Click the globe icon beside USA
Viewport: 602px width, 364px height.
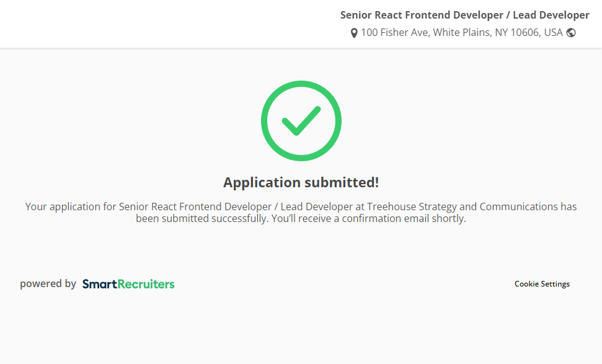click(x=571, y=33)
